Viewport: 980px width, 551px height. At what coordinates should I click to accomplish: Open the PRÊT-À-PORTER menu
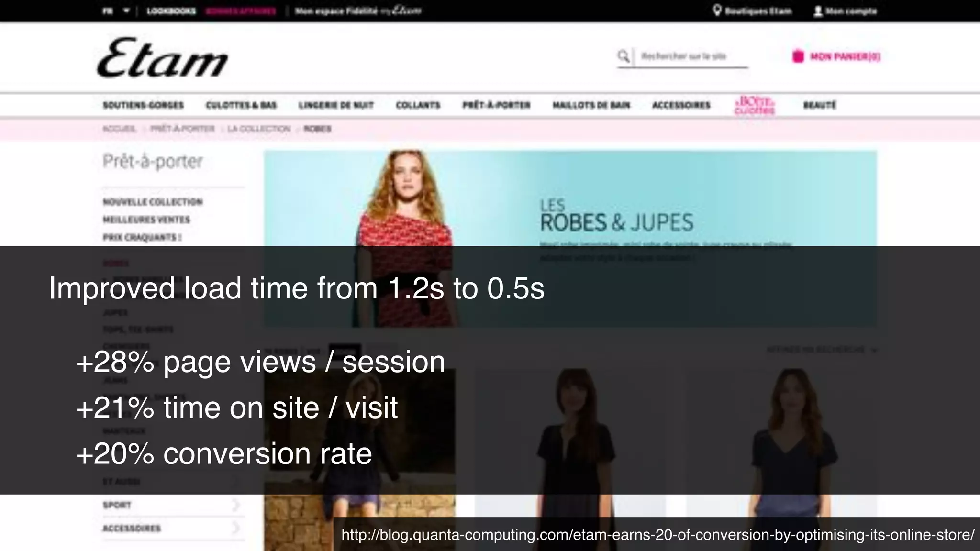click(x=496, y=105)
